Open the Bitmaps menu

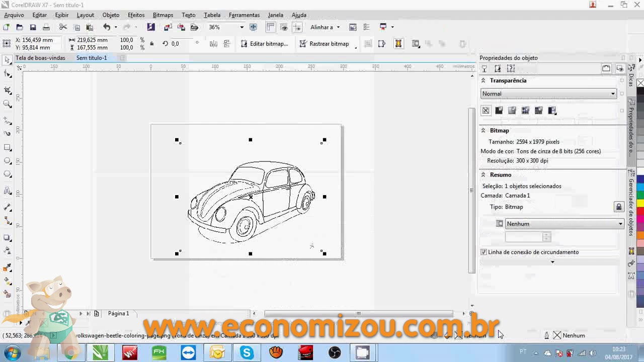point(163,15)
